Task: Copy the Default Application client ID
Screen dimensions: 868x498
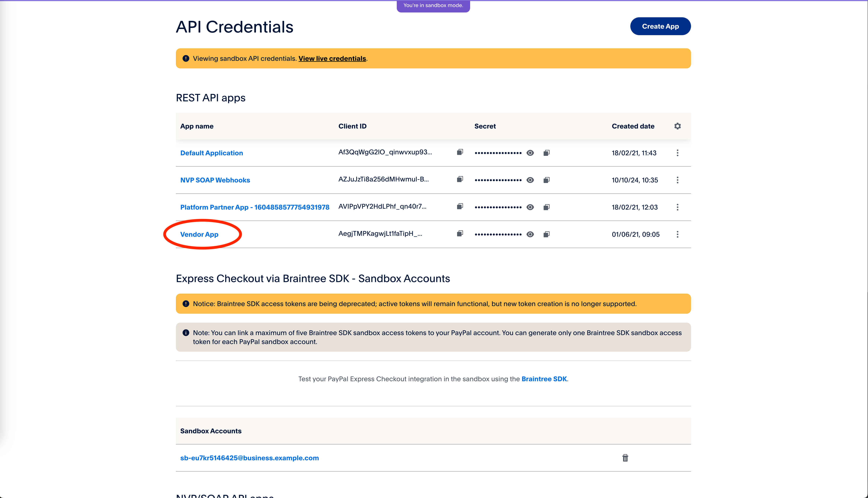Action: click(460, 152)
